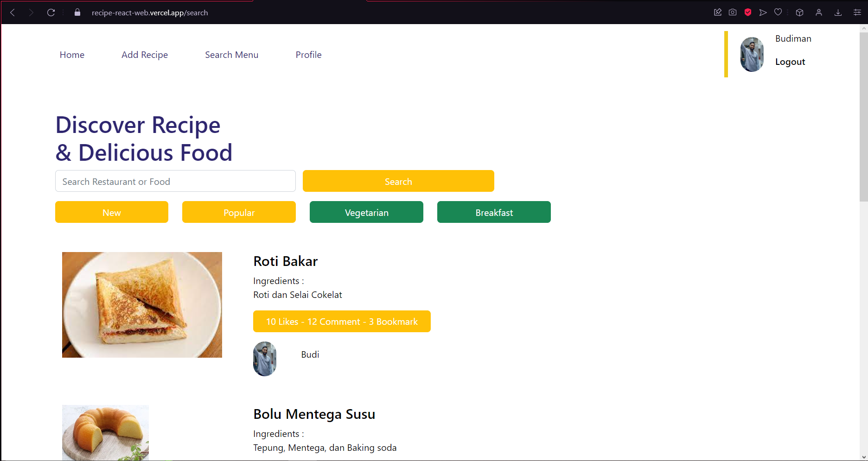Enable the Vegetarian filter

(366, 212)
